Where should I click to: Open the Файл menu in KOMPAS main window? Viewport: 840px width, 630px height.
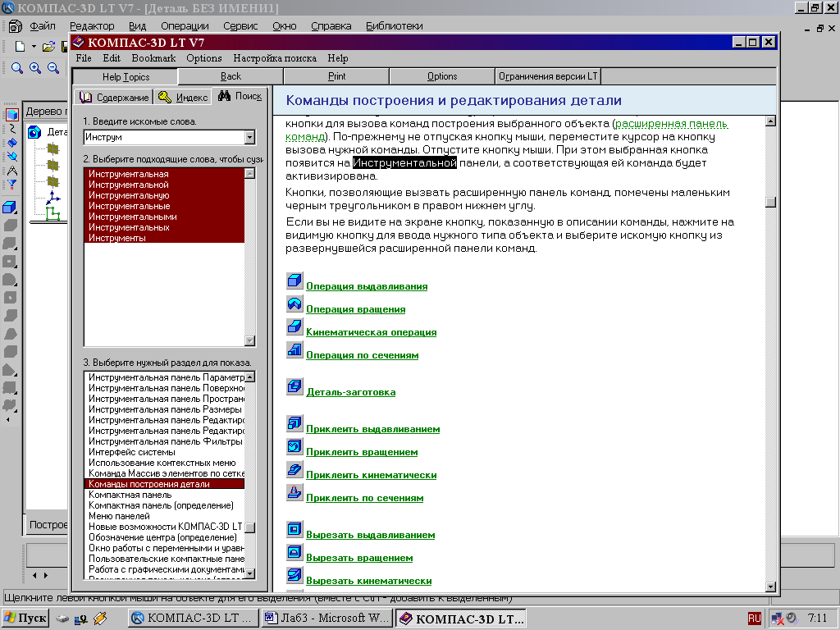click(x=43, y=25)
